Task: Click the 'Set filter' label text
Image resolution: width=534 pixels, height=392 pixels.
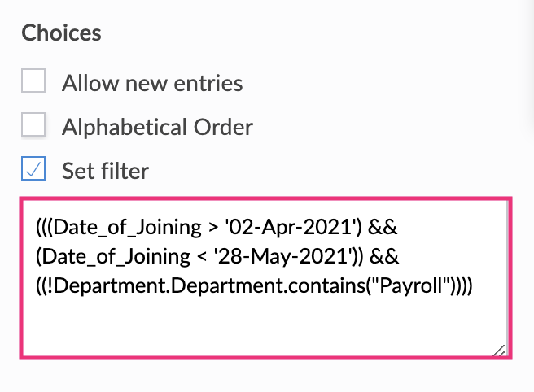Action: coord(105,171)
